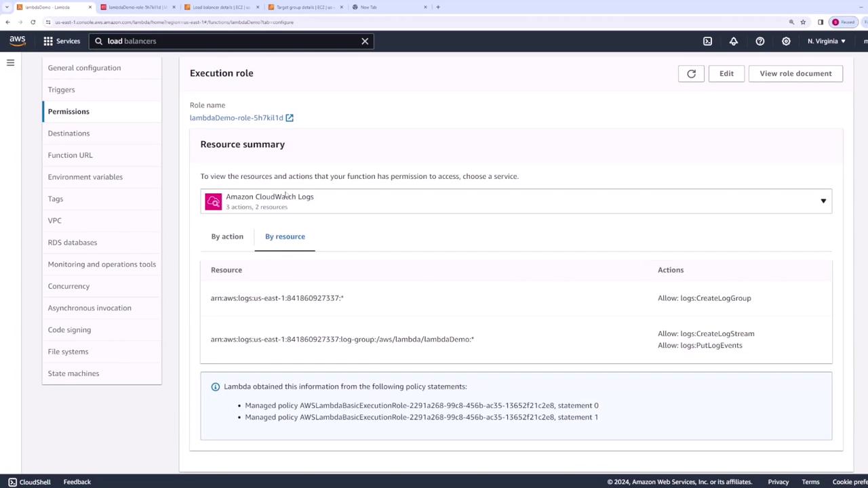Screen dimensions: 868x488
Task: Open VPC in the side menu
Action: pos(55,220)
